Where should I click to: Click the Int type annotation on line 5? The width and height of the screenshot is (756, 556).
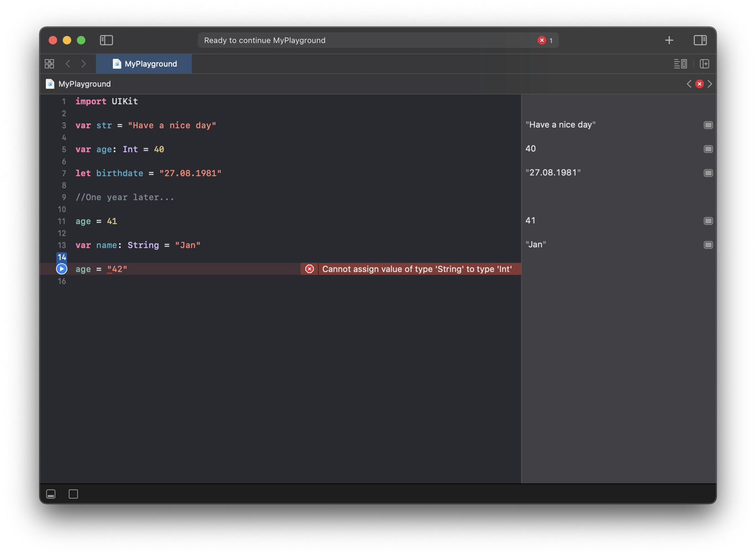click(130, 149)
